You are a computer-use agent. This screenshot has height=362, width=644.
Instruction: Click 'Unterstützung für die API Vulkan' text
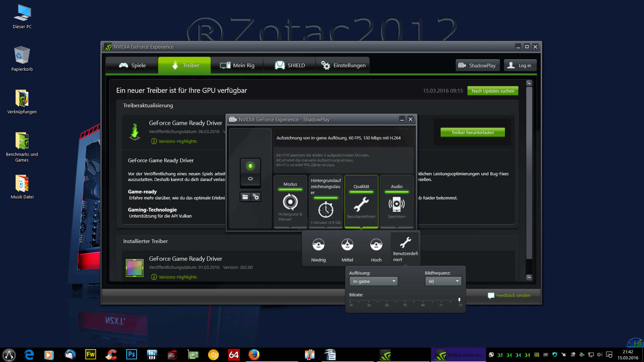pyautogui.click(x=160, y=216)
